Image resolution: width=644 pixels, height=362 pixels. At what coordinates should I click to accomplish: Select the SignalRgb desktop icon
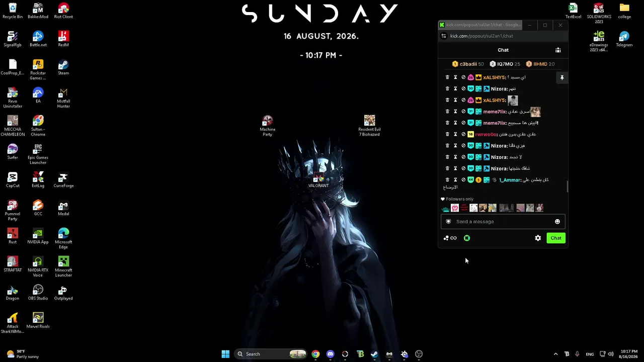point(13,39)
